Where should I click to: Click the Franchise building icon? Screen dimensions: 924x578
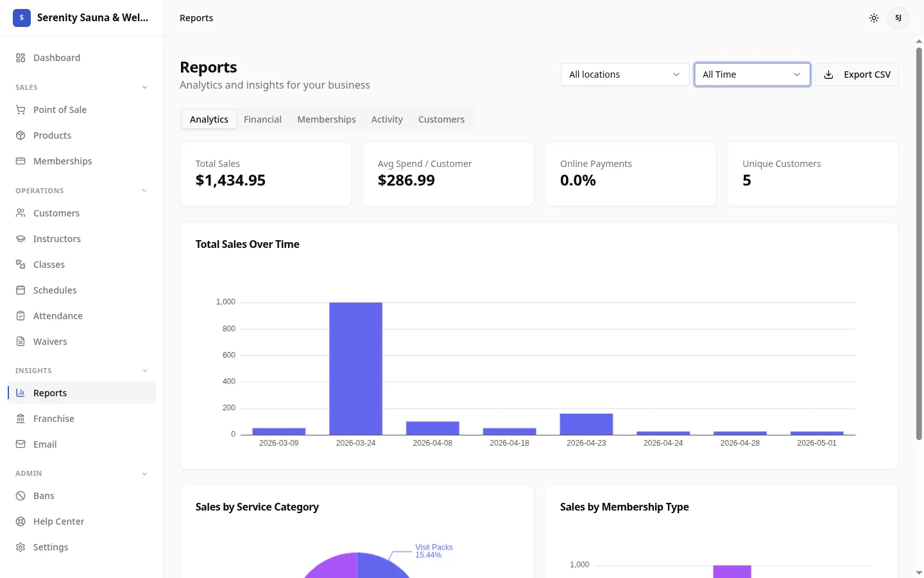(x=21, y=419)
